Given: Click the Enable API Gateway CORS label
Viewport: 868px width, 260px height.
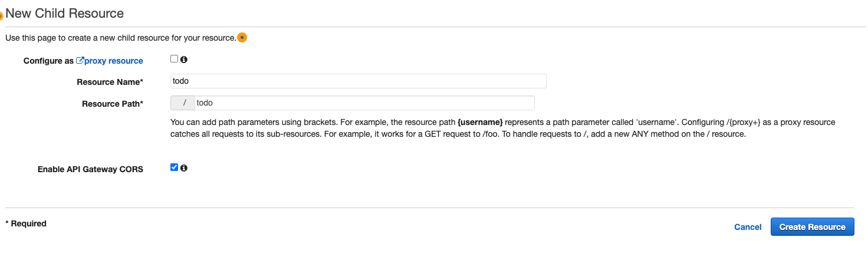Looking at the screenshot, I should (x=90, y=169).
